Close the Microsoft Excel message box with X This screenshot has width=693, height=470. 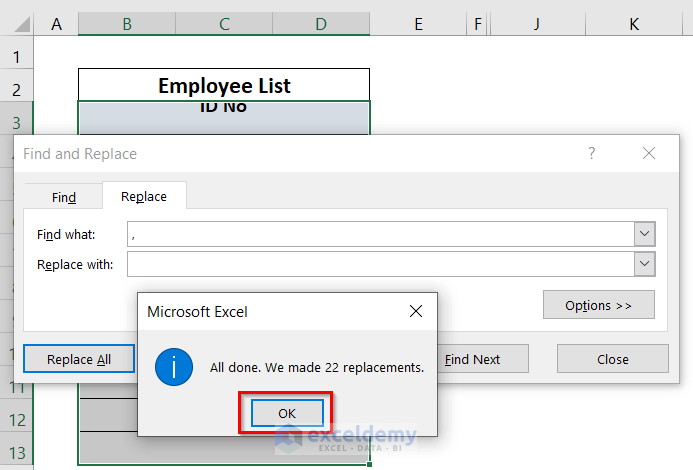click(x=416, y=312)
